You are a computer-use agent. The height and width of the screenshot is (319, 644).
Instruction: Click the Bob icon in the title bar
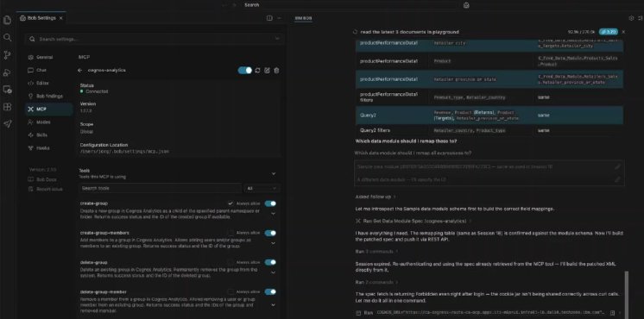coord(466,5)
